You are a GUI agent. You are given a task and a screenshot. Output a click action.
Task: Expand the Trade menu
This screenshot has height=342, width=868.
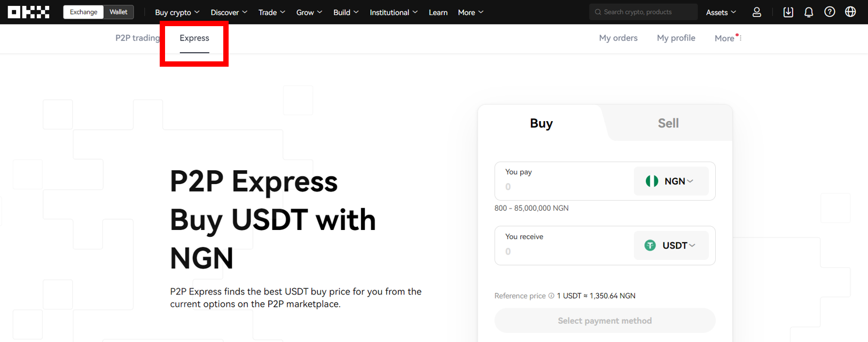pos(272,12)
